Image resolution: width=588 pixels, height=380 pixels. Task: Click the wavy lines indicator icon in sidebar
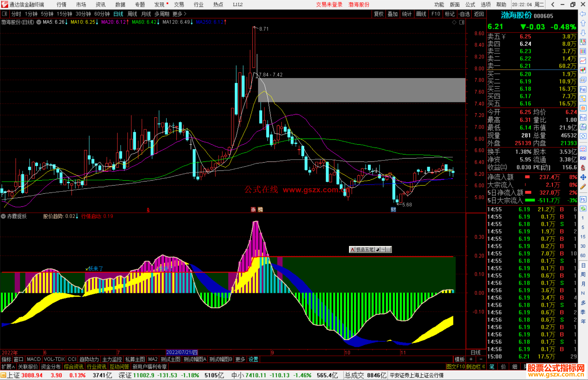[583, 149]
